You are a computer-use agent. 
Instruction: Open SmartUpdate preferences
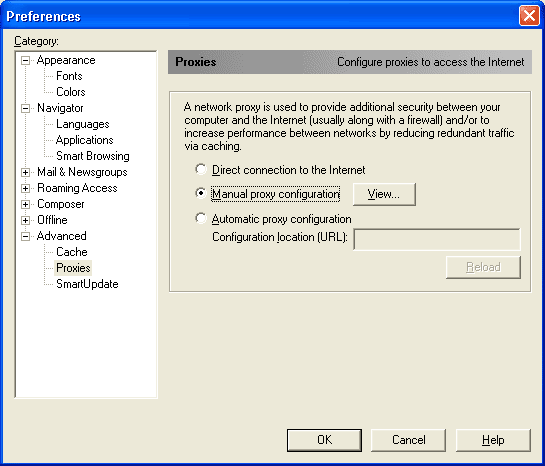tap(87, 284)
